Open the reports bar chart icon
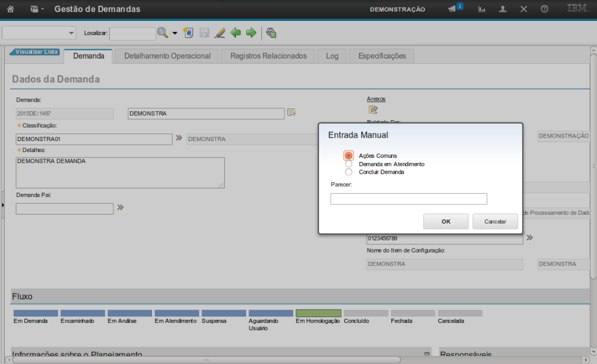Screen dimensions: 597x364 [x=482, y=9]
